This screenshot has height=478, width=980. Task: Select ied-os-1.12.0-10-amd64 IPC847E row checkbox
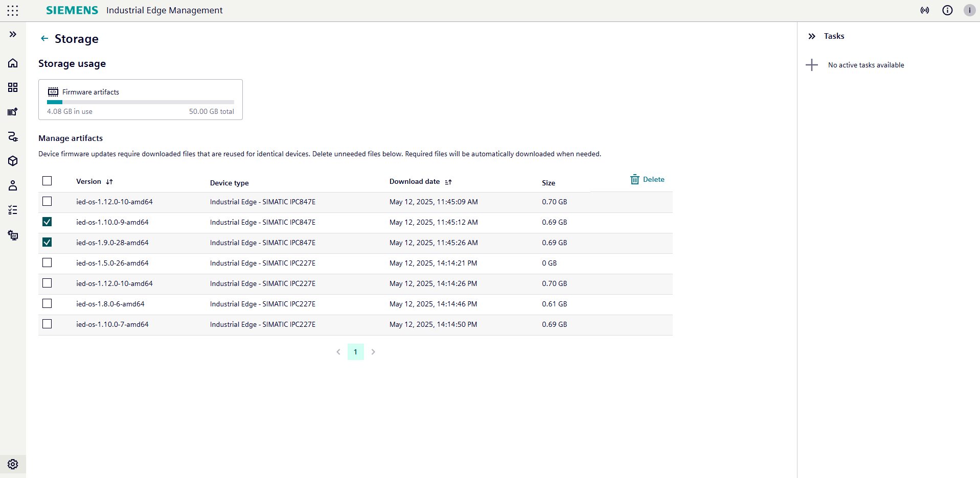[47, 201]
